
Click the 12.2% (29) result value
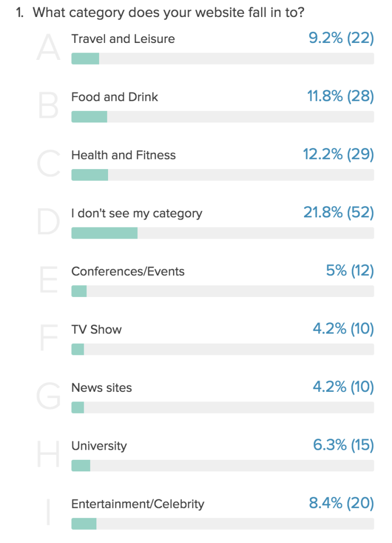point(338,154)
